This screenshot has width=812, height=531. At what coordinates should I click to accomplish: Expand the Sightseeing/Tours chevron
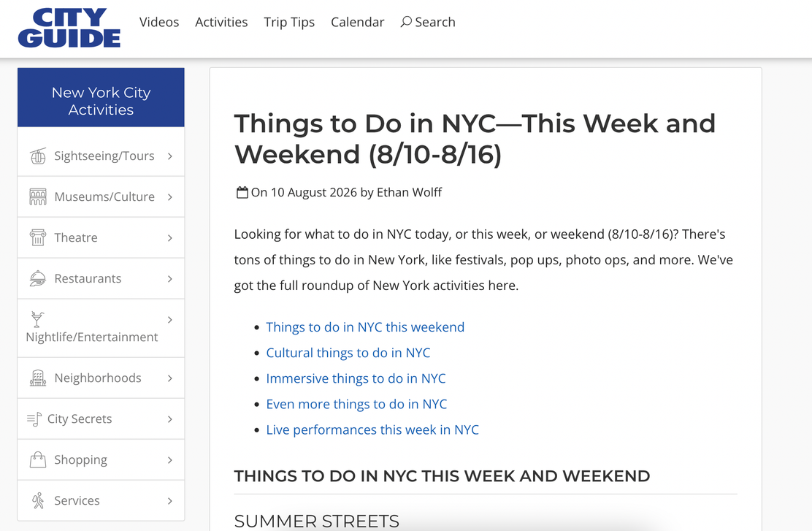coord(170,156)
